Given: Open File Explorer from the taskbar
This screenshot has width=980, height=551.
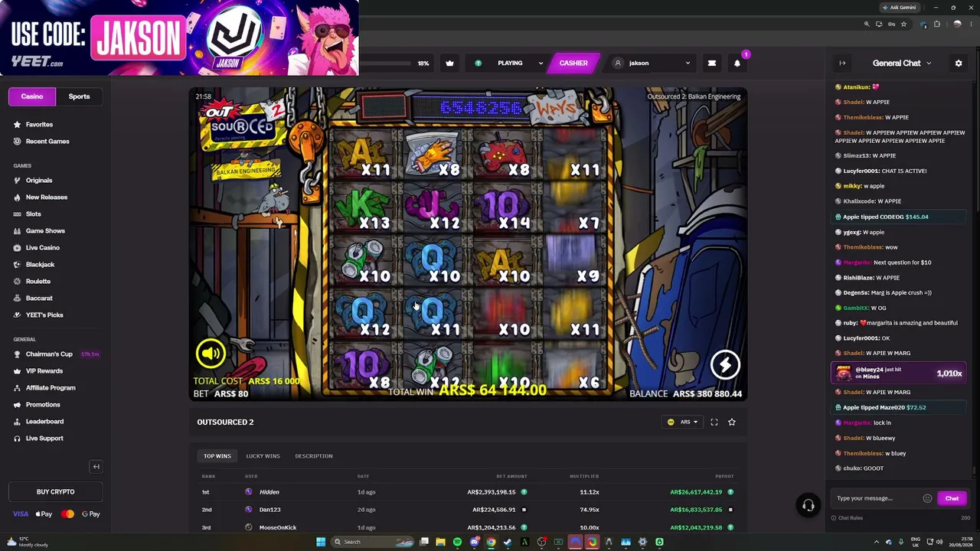Looking at the screenshot, I should click(x=440, y=542).
